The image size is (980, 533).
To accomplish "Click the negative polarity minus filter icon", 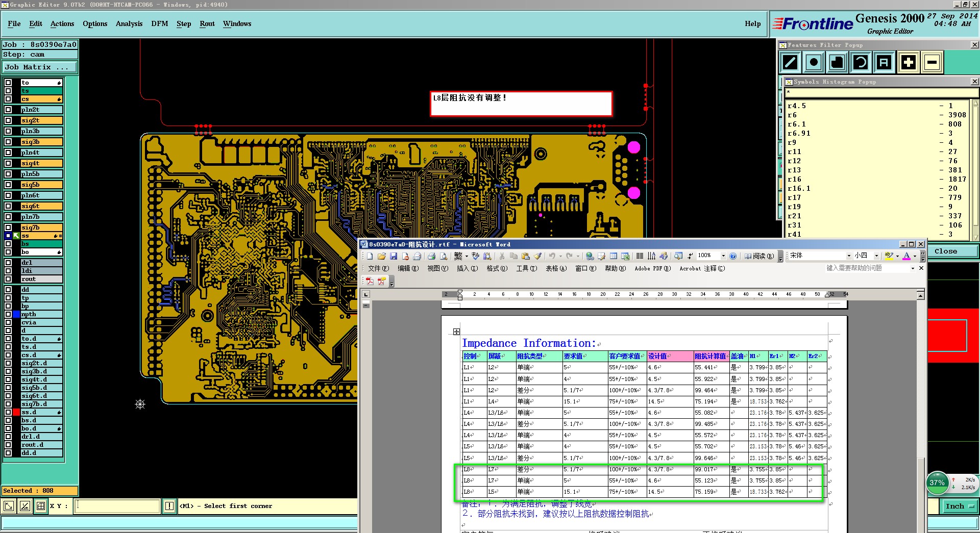I will coord(932,63).
